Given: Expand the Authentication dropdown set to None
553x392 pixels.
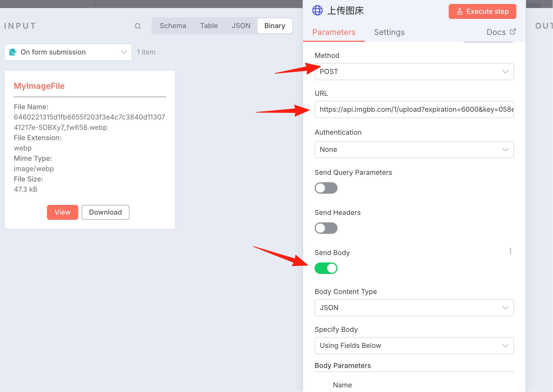Looking at the screenshot, I should click(x=414, y=150).
